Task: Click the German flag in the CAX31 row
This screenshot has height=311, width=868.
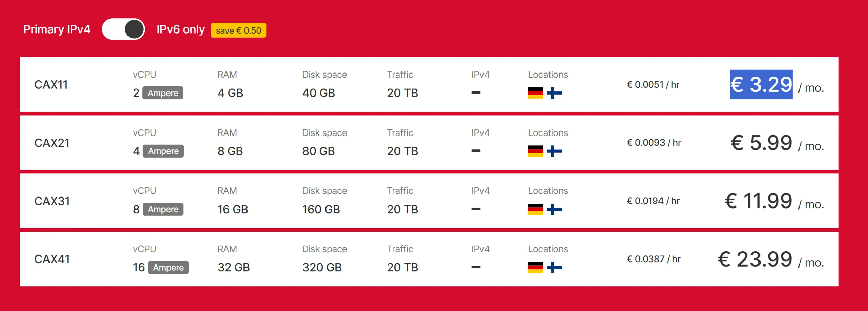Action: (x=535, y=209)
